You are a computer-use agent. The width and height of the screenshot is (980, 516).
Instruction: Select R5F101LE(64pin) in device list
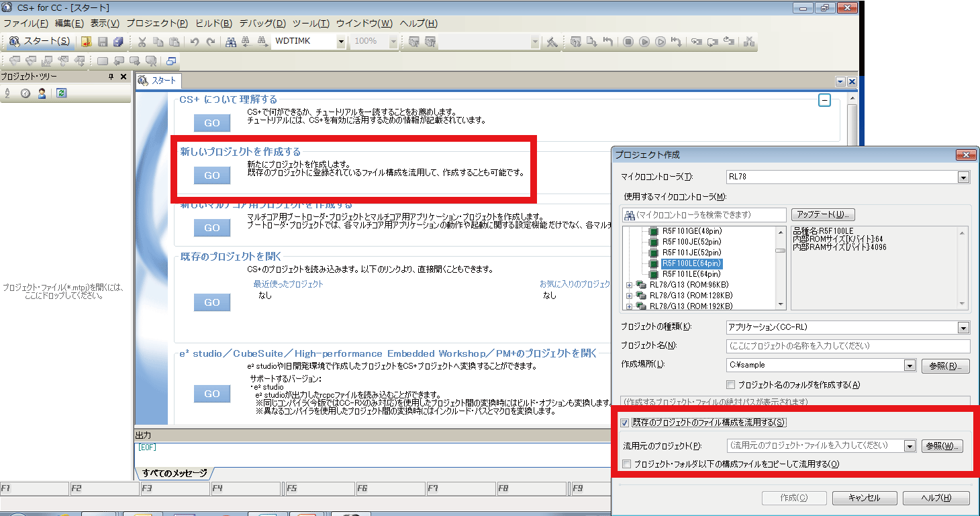691,274
